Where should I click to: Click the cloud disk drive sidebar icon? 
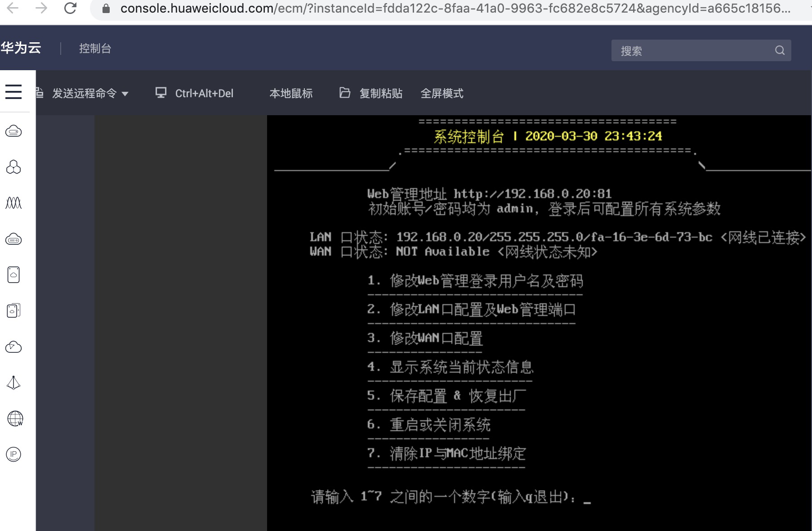coord(13,239)
